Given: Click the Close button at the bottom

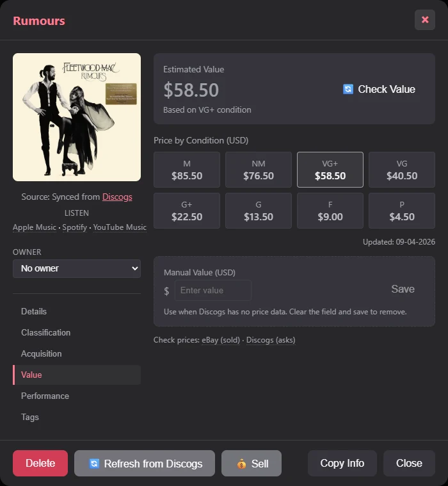Looking at the screenshot, I should click(409, 464).
